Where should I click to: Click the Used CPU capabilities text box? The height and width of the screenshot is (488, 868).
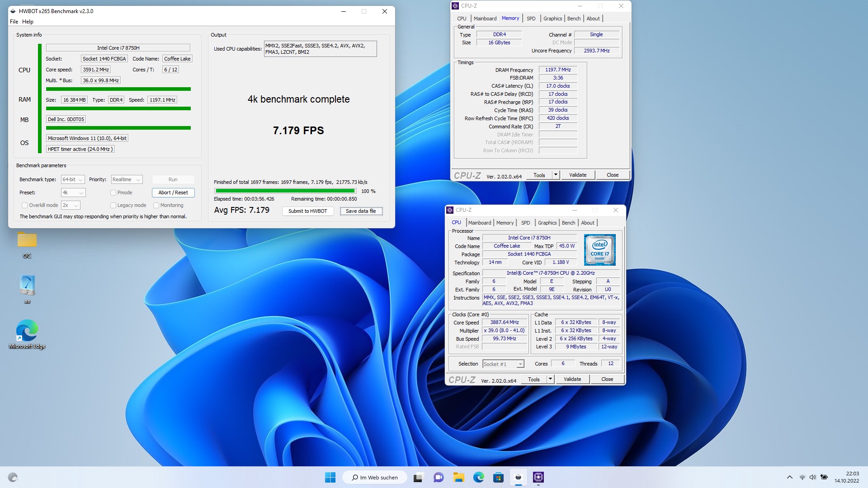click(x=320, y=49)
